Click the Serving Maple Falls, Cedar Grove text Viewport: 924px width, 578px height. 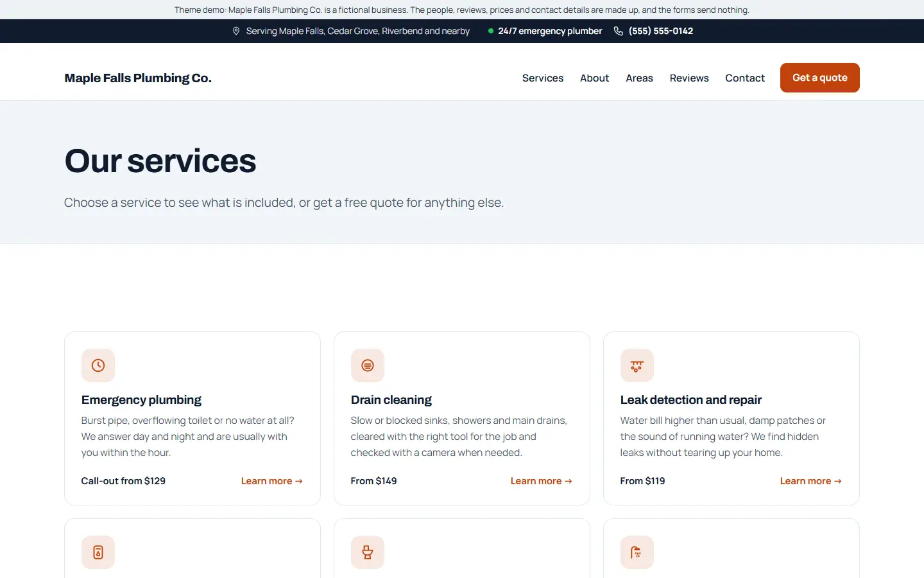pos(358,31)
